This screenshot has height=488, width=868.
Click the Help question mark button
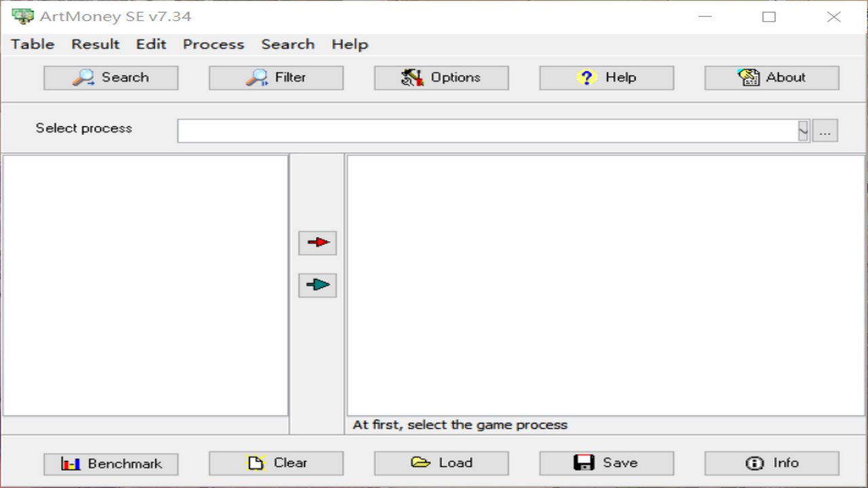[x=606, y=78]
